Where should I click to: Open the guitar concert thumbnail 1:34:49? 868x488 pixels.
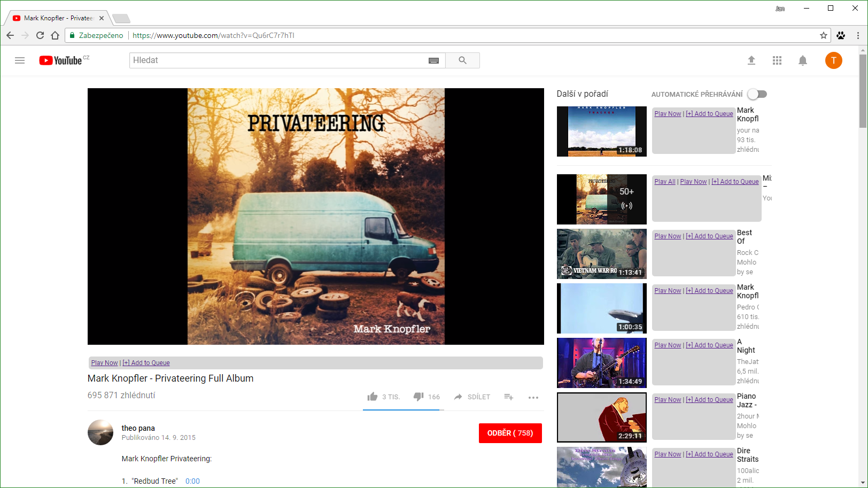[601, 363]
